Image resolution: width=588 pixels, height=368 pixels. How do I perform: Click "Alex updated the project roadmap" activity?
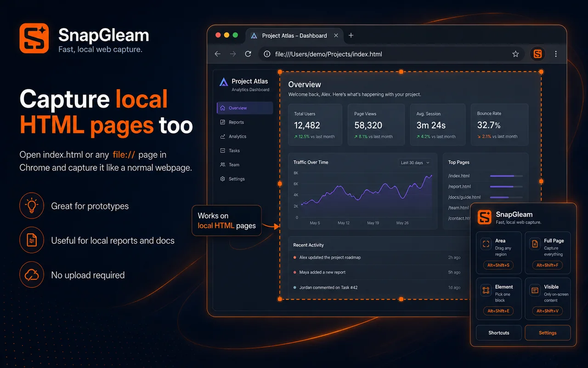330,258
